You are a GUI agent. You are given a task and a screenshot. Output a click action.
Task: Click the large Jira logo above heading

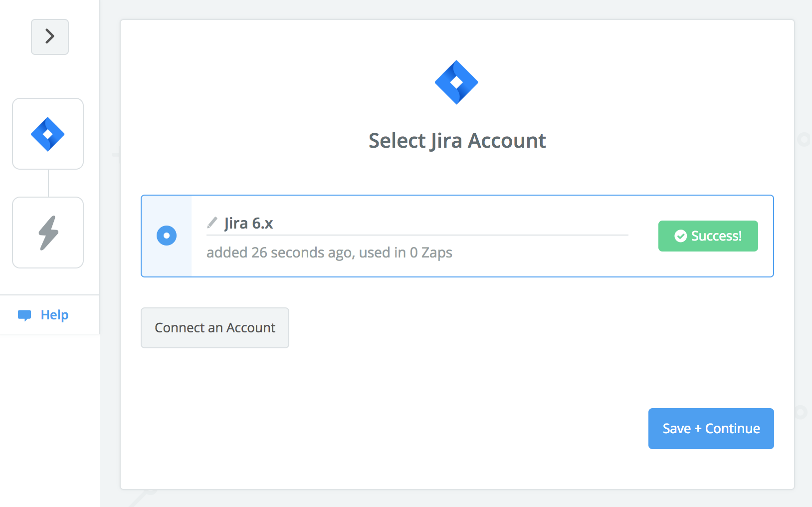(x=456, y=82)
